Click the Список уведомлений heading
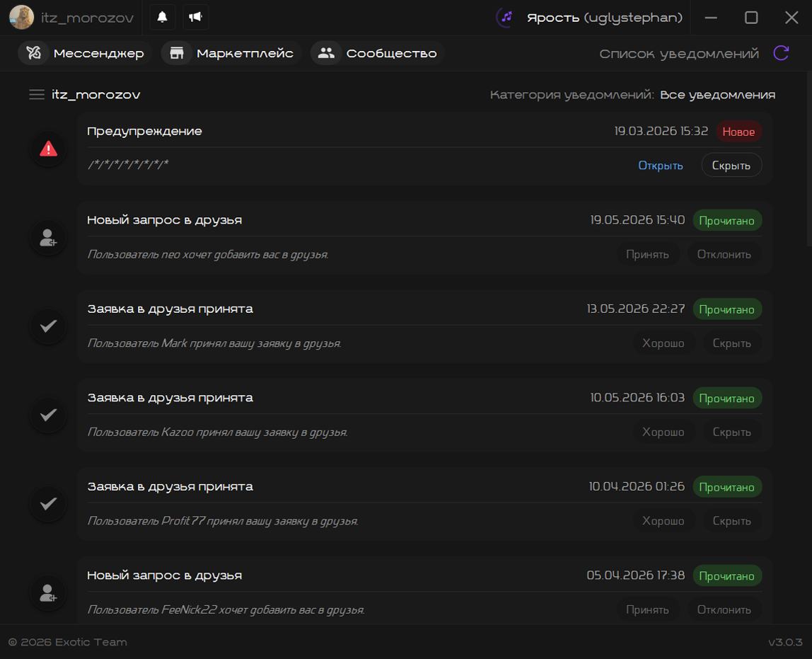Image resolution: width=812 pixels, height=659 pixels. 679,53
